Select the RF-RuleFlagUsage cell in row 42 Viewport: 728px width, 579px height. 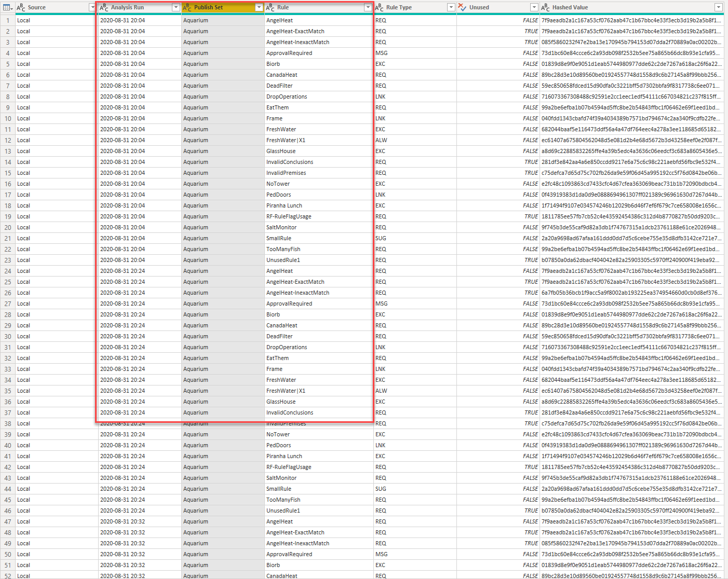319,467
